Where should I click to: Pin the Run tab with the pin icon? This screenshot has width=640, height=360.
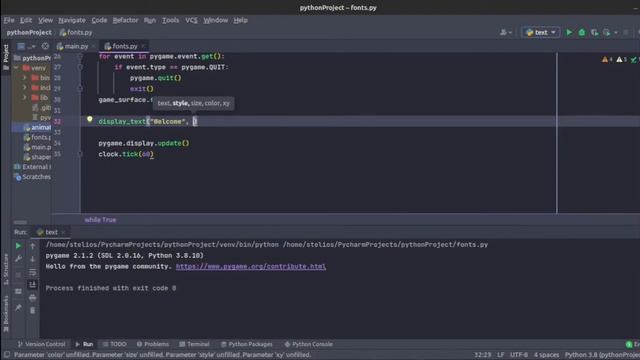(18, 308)
